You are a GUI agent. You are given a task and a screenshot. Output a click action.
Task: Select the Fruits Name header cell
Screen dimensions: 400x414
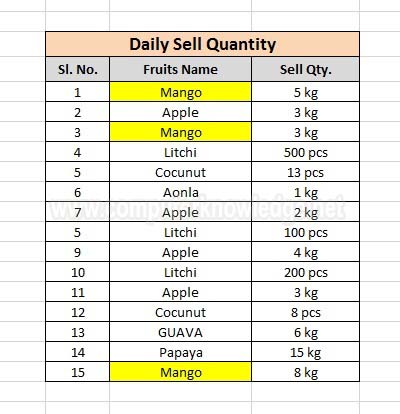point(180,69)
